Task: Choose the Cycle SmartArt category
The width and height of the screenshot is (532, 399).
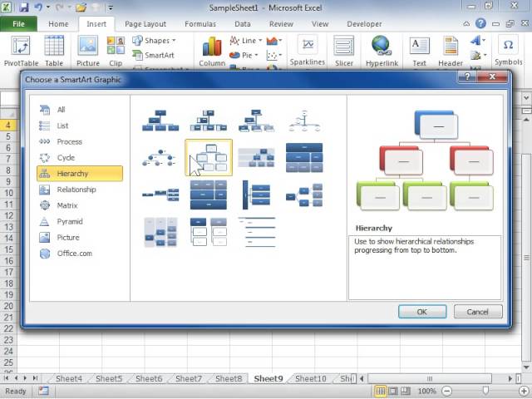Action: tap(80, 157)
